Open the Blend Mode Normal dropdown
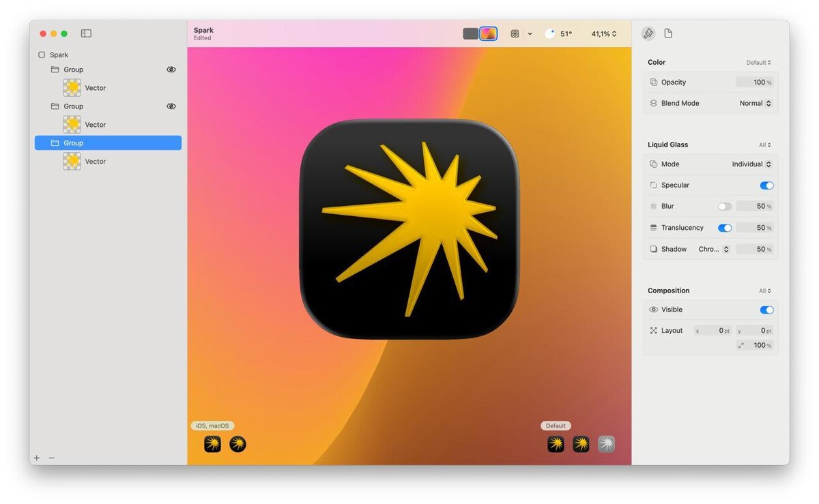Screen dimensions: 819x504 click(756, 104)
